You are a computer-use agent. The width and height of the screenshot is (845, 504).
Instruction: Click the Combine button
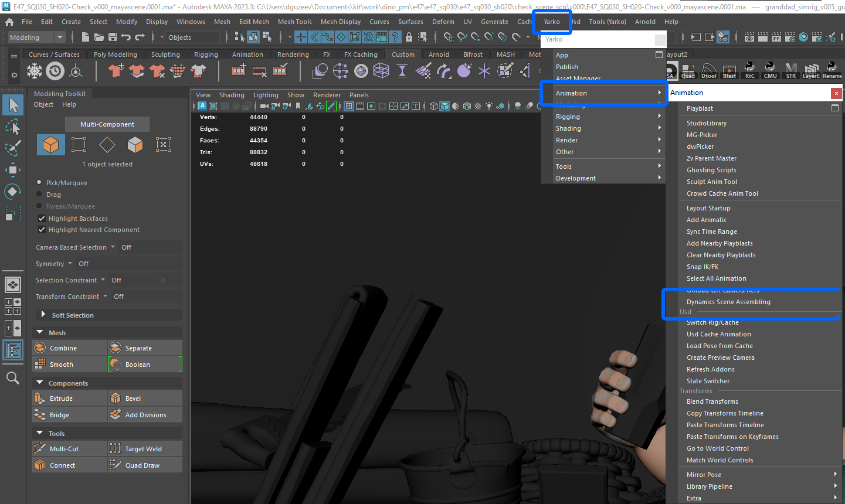(69, 348)
